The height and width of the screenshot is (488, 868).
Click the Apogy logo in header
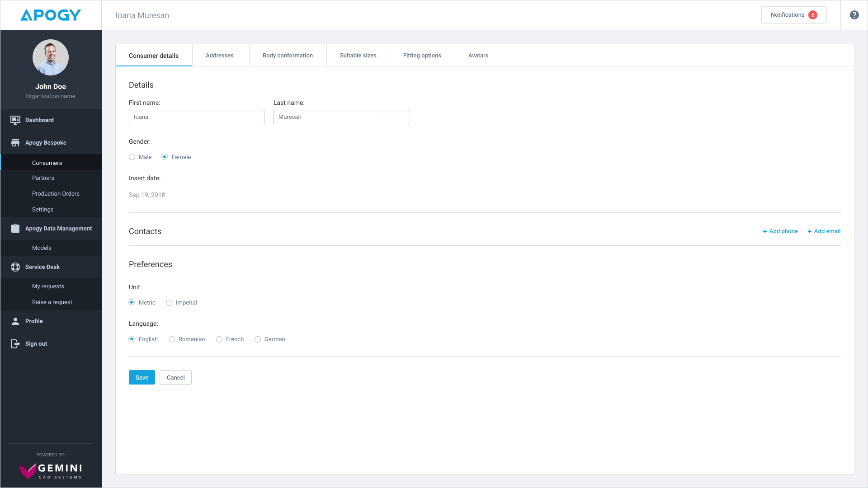coord(51,15)
